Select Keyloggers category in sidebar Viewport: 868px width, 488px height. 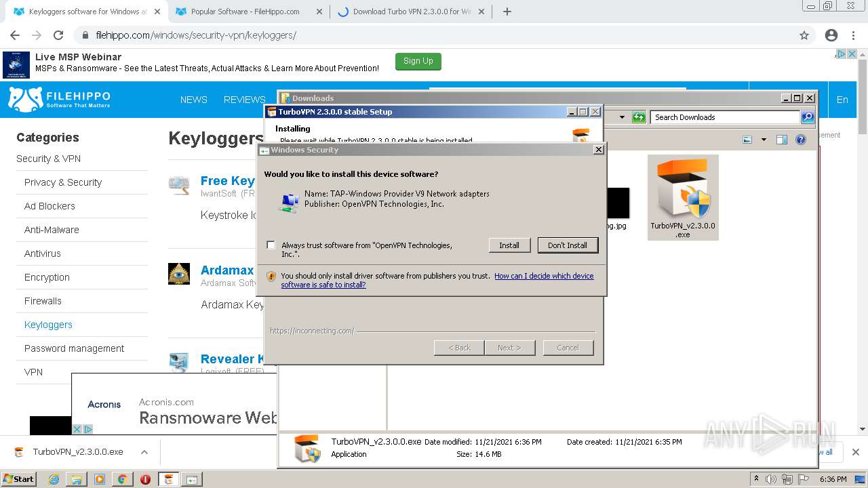pyautogui.click(x=48, y=325)
